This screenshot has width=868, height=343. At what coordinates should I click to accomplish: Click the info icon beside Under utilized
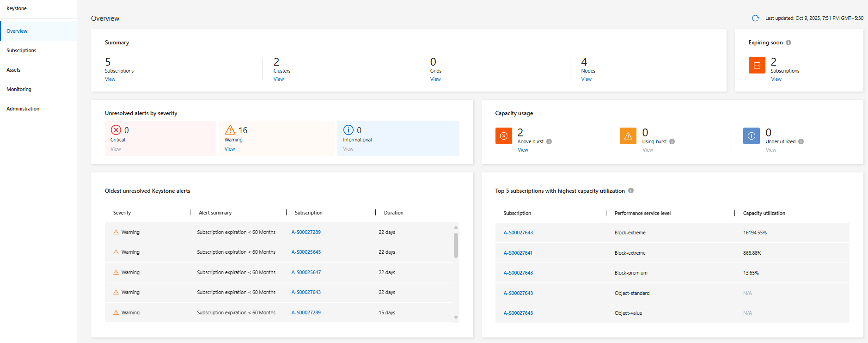801,141
